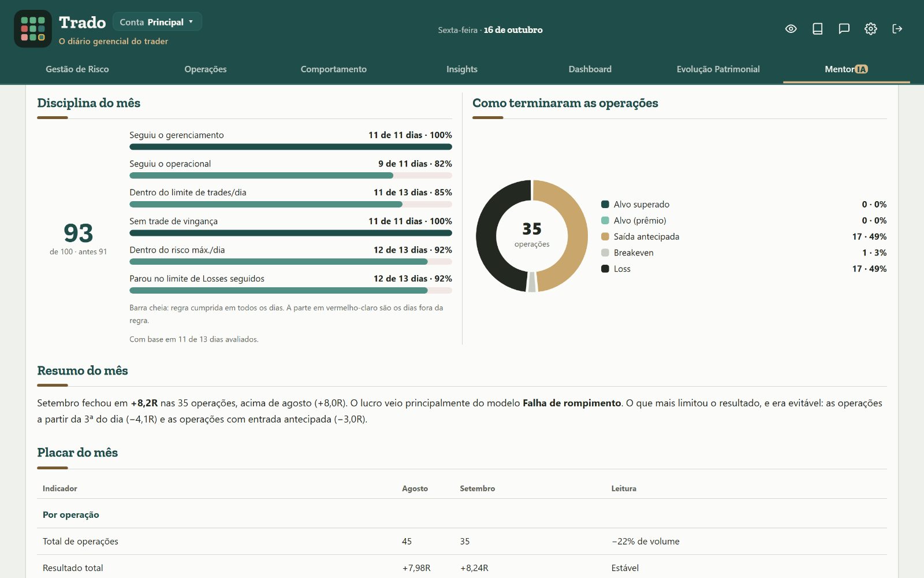Viewport: 924px width, 578px height.
Task: Click the Agosto column header
Action: click(415, 488)
